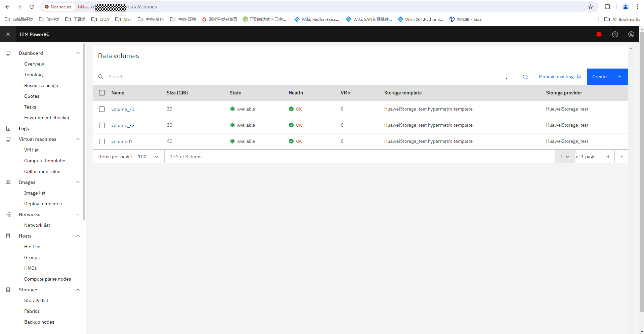Collapse the Dashboard section
The width and height of the screenshot is (644, 334).
pos(78,53)
